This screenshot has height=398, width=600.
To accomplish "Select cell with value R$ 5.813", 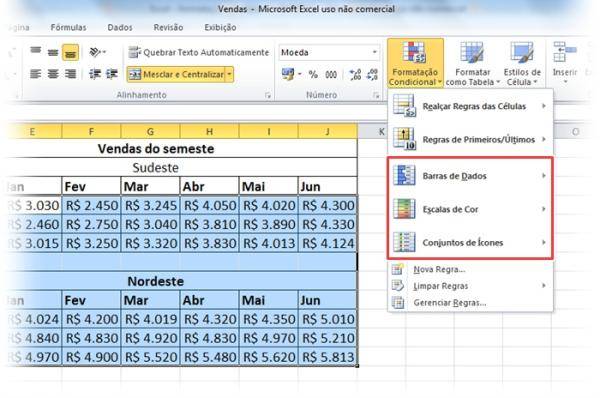I will 328,357.
